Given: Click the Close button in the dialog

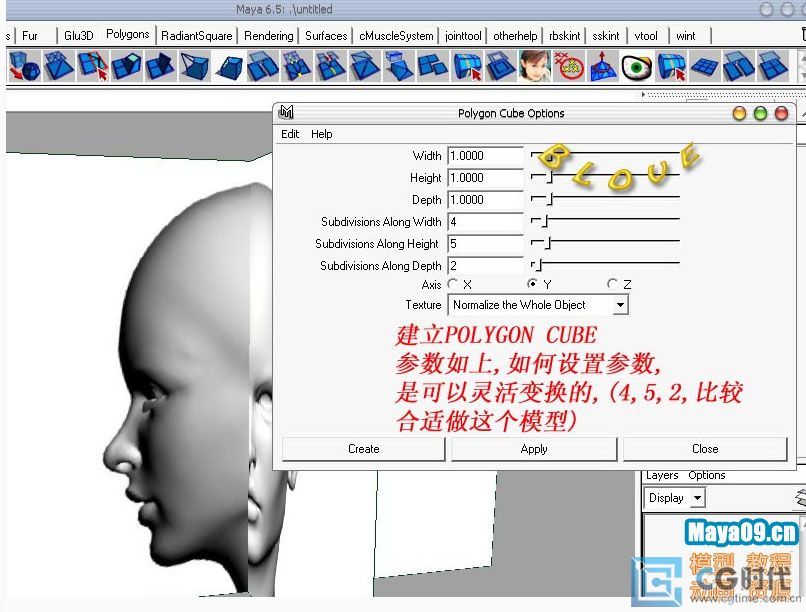Looking at the screenshot, I should 705,449.
